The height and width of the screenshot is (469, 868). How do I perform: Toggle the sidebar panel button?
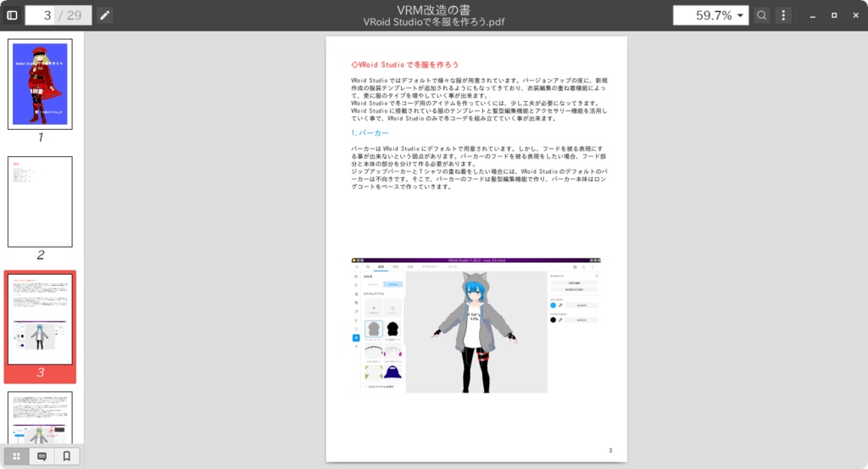(12, 15)
